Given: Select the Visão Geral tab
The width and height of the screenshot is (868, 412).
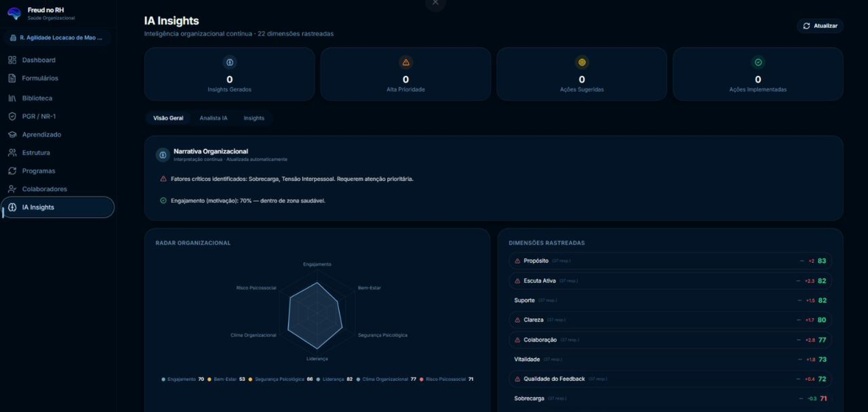Looking at the screenshot, I should click(x=168, y=118).
